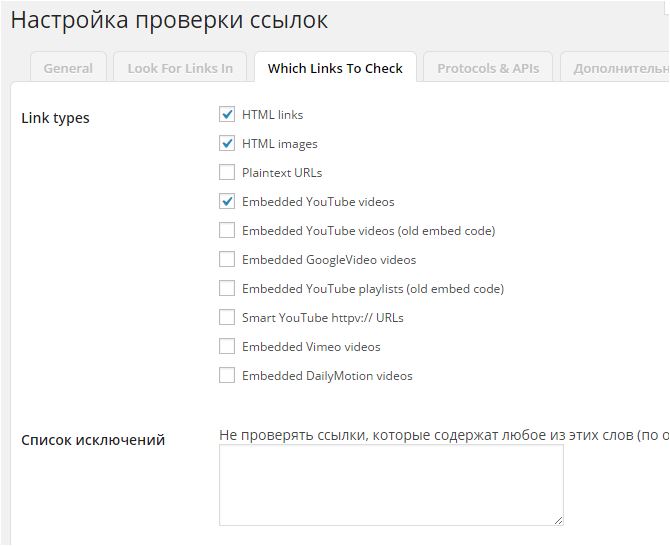Switch to the General tab

pos(68,69)
